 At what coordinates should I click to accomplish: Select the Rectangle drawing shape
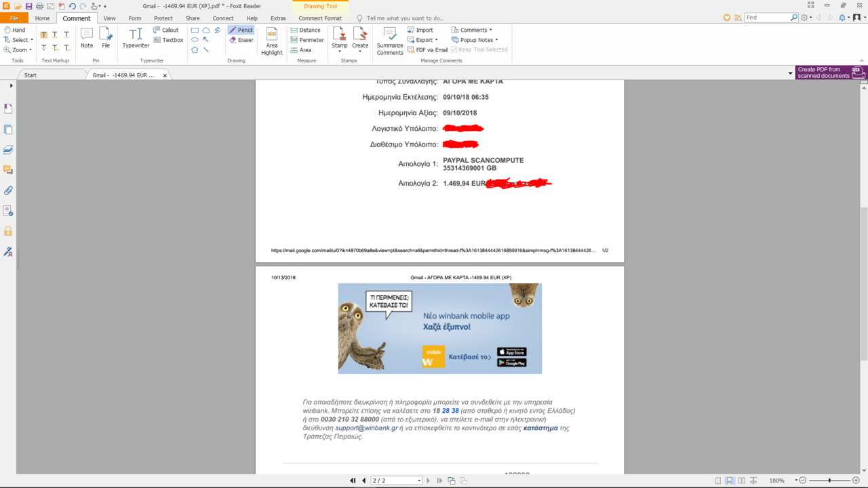(x=195, y=30)
